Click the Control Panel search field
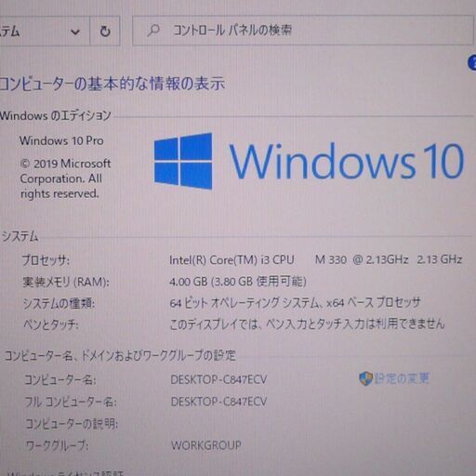476x476 pixels. (x=304, y=31)
